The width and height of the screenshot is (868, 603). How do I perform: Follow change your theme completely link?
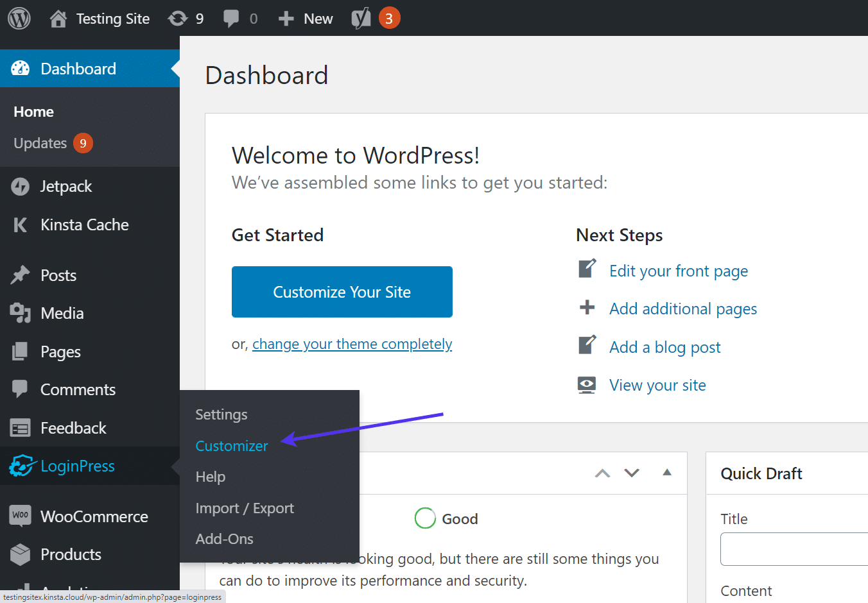(x=352, y=344)
